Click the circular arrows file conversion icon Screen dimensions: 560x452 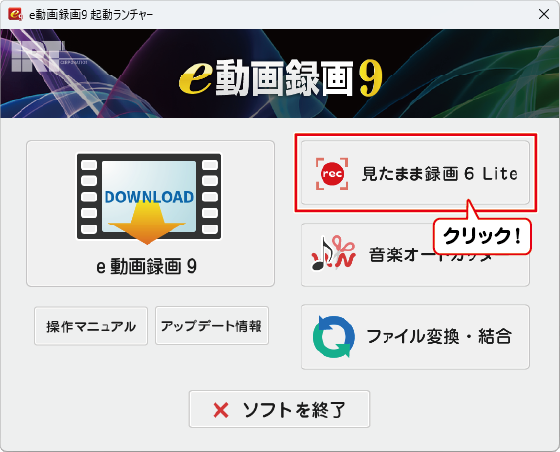[x=334, y=336]
